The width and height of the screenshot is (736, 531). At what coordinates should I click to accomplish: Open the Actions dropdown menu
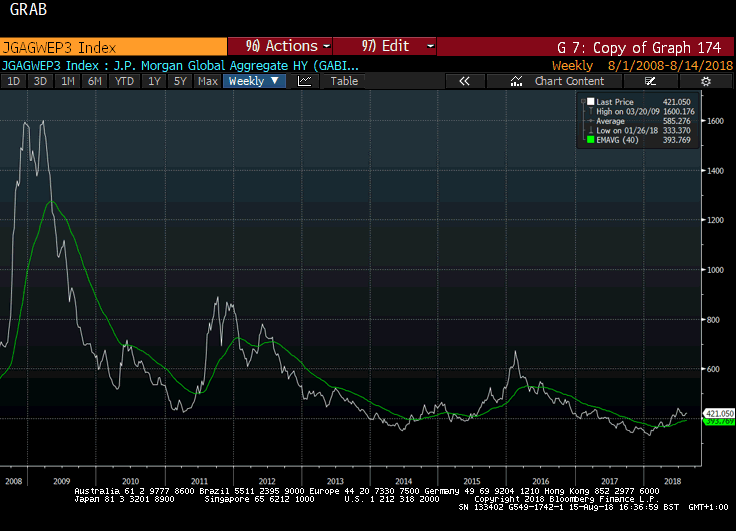[x=281, y=46]
